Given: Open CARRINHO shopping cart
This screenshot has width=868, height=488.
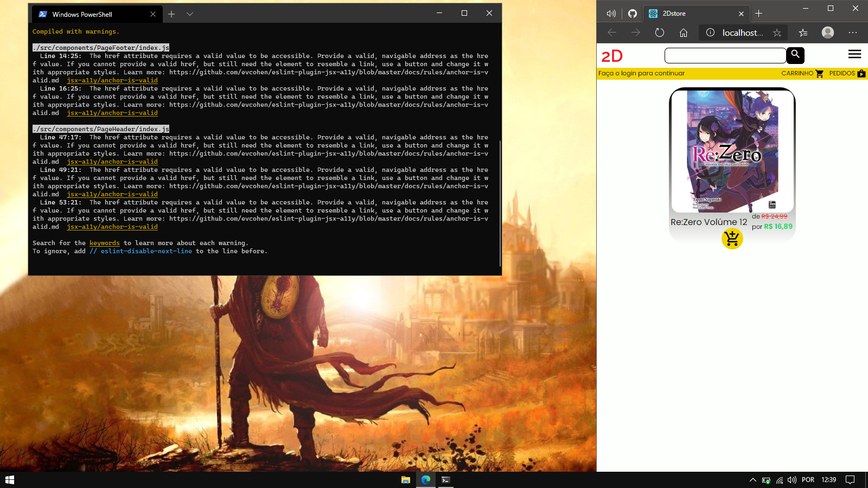Looking at the screenshot, I should pos(802,73).
